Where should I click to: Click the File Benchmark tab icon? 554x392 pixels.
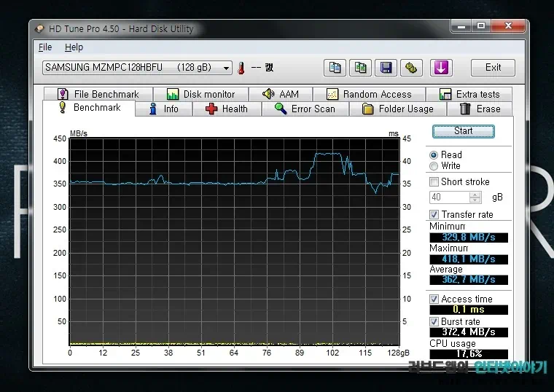(63, 94)
